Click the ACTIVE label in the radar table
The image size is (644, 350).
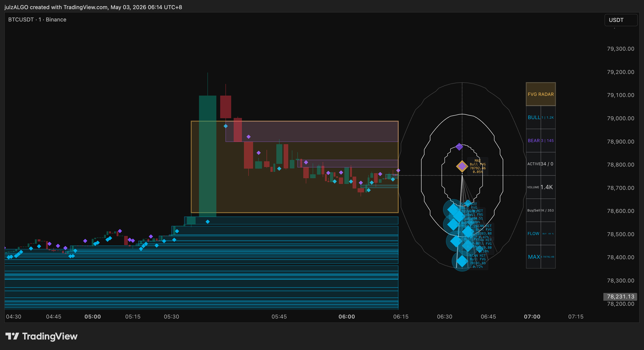(x=534, y=164)
